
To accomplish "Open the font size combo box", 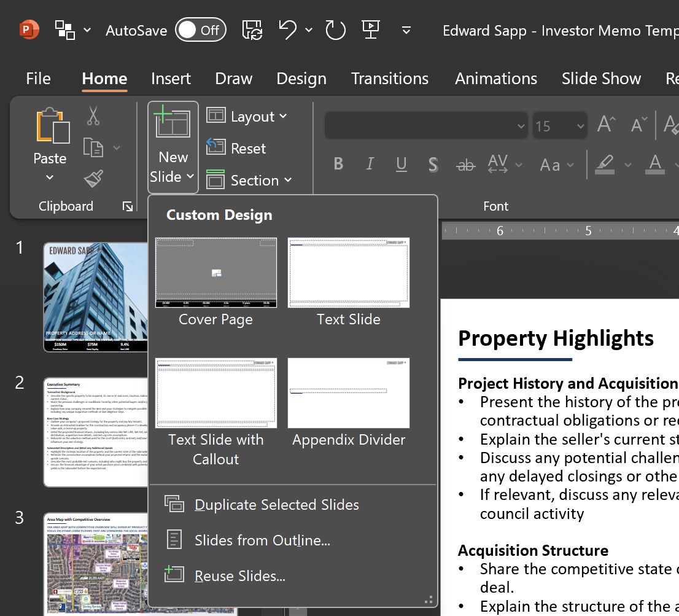I will (x=559, y=127).
